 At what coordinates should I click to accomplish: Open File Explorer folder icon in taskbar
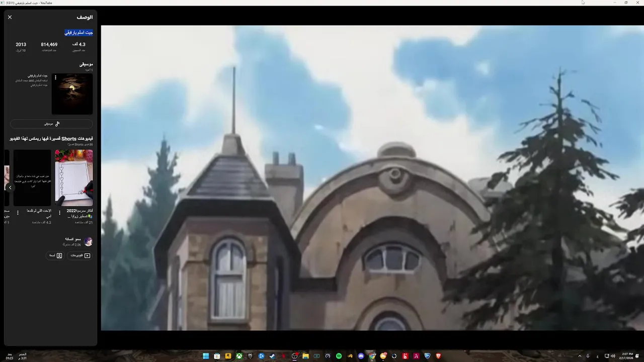point(305,356)
